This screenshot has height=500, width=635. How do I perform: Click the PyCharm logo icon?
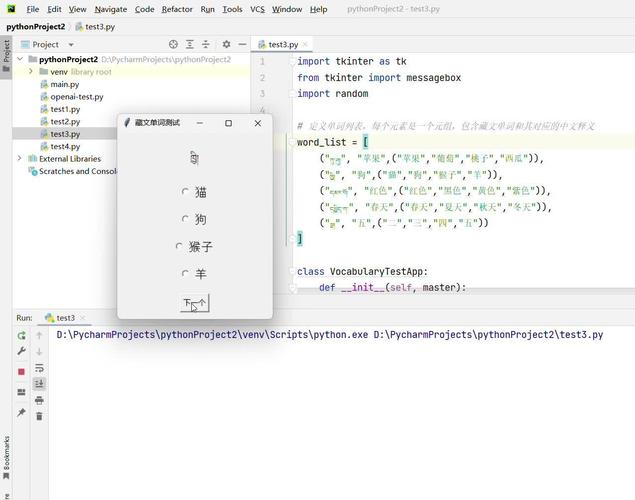[11, 9]
